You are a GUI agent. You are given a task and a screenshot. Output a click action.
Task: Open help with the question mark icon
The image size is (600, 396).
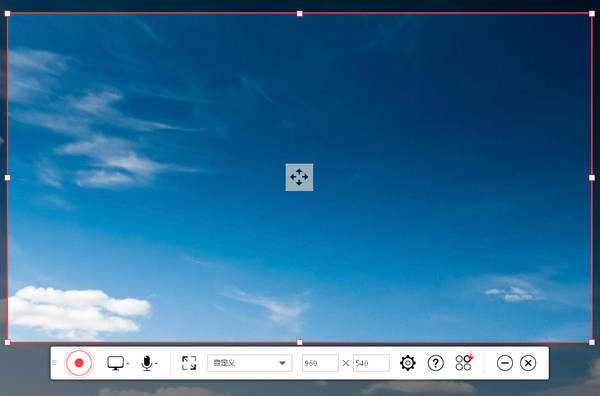tap(435, 363)
